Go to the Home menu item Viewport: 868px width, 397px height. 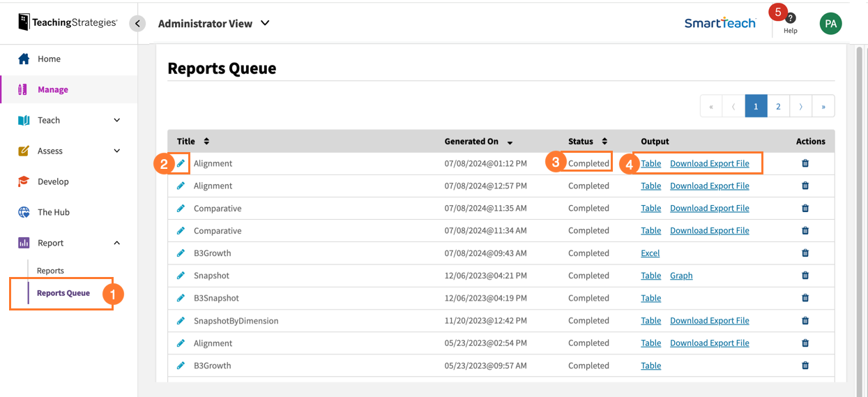point(49,59)
